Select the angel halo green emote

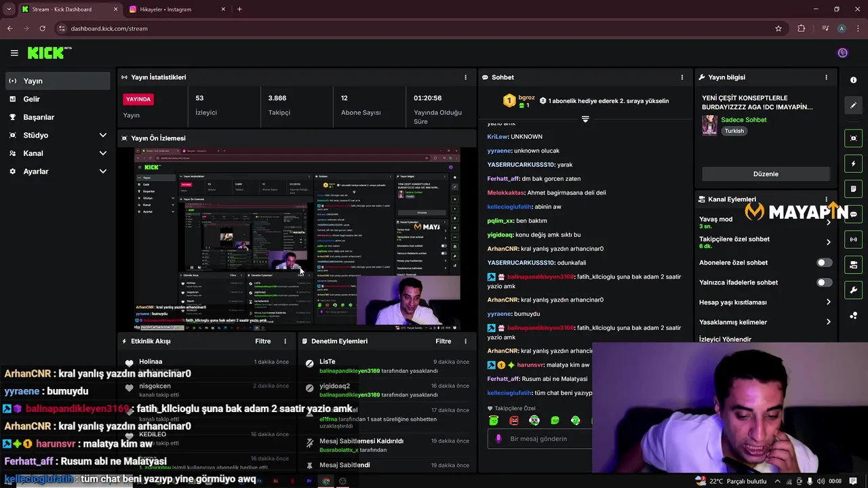pyautogui.click(x=494, y=420)
